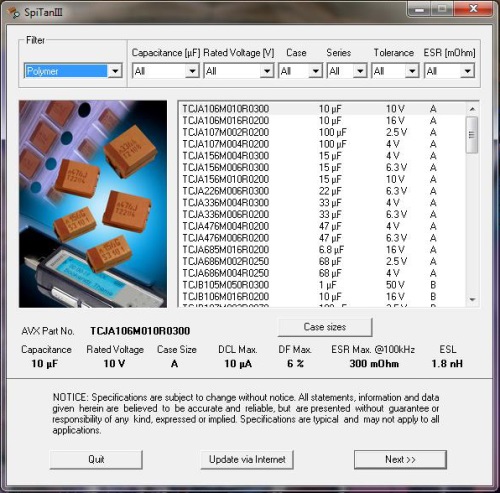Click the list scroll down arrow

click(472, 299)
